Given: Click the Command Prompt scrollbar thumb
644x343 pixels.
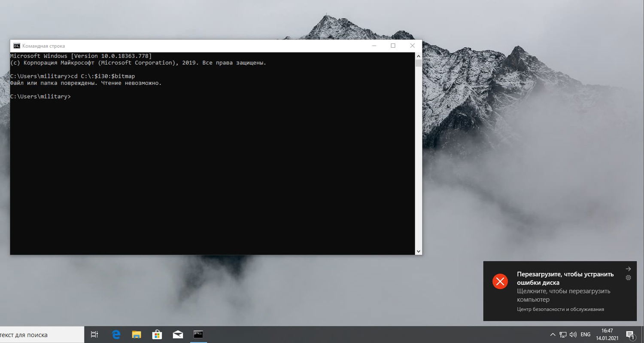Looking at the screenshot, I should pos(418,63).
